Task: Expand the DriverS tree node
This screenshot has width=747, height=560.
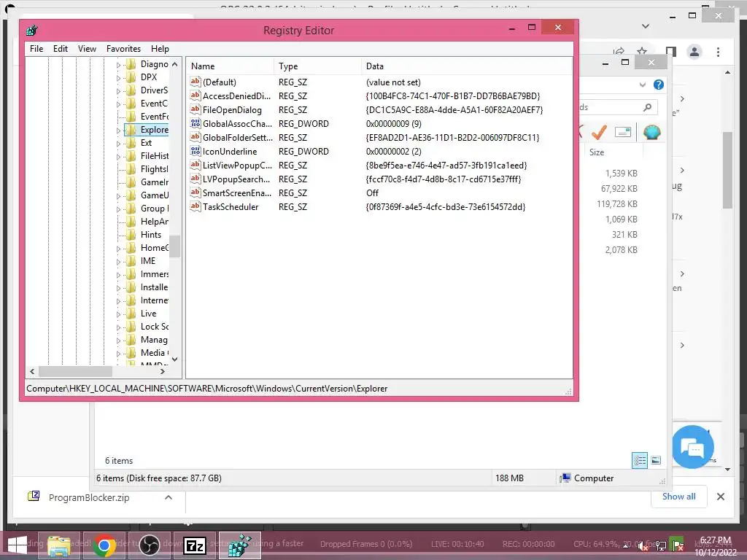Action: [x=119, y=90]
